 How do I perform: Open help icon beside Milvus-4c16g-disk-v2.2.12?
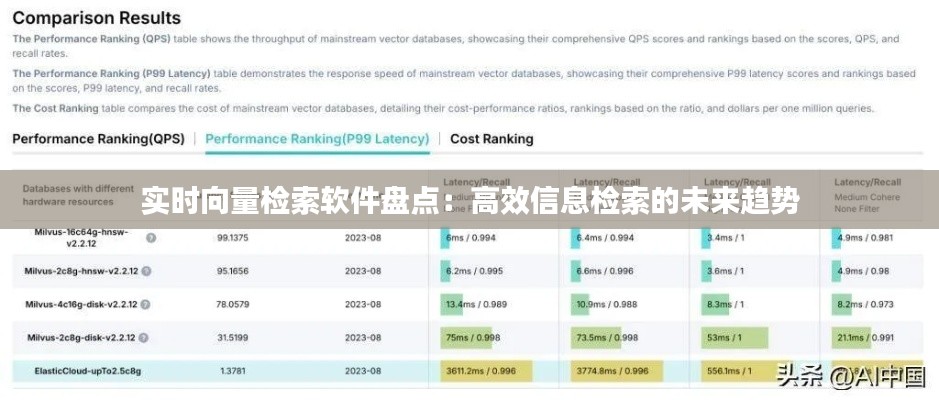(146, 305)
